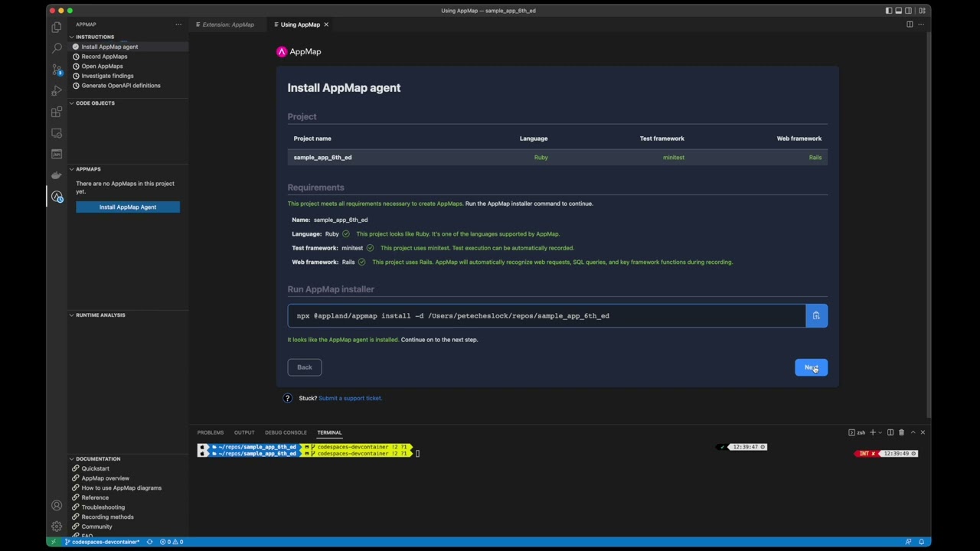The image size is (980, 551).
Task: Open AppMap overview documentation link
Action: (106, 478)
